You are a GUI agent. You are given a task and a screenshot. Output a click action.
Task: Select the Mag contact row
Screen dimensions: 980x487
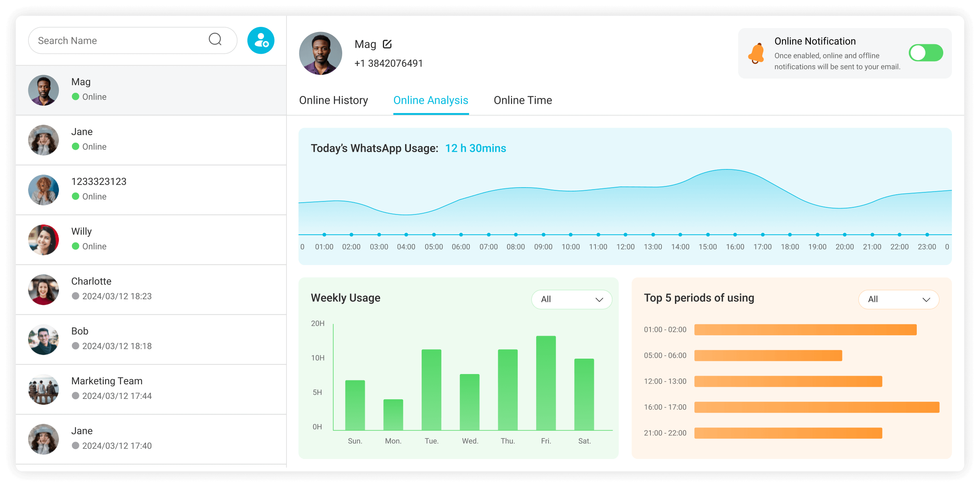pos(151,90)
